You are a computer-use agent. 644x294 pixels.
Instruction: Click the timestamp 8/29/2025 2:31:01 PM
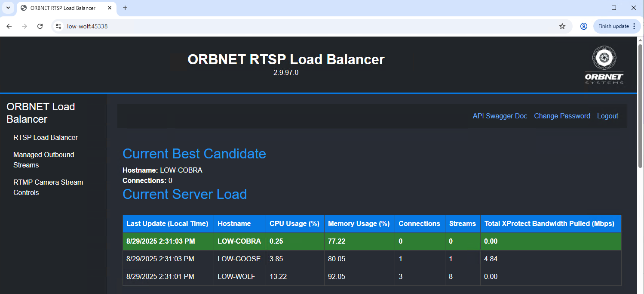[160, 277]
